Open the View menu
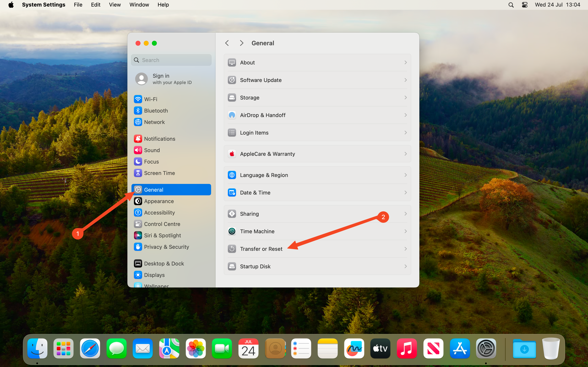 (x=115, y=5)
